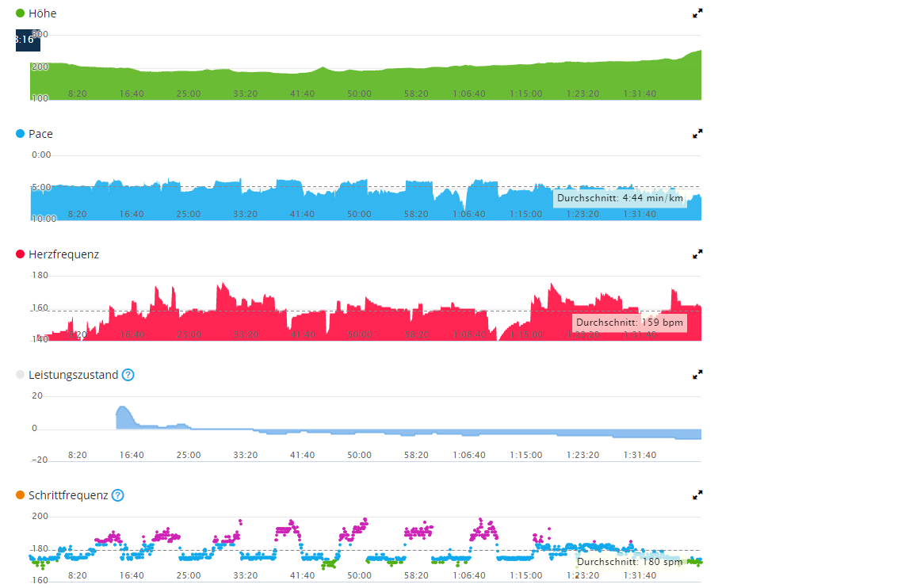
Task: Click the 8:20 time label in Leistungszustand chart
Action: click(x=78, y=455)
